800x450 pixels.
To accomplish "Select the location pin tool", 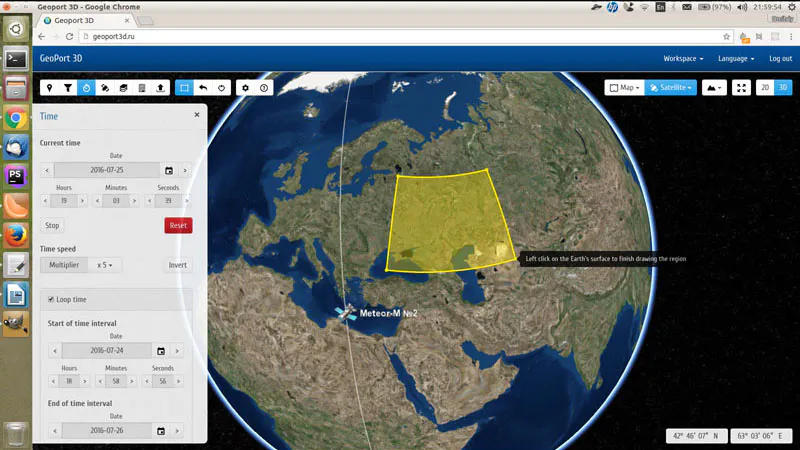I will 49,88.
